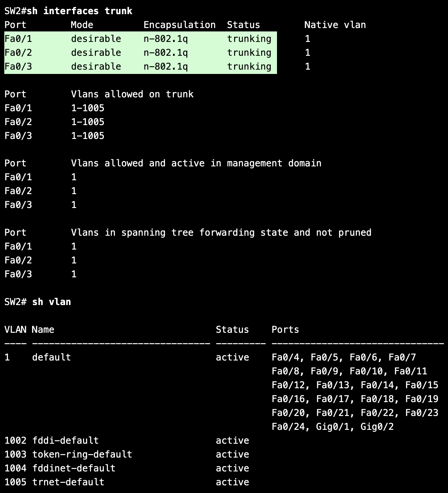This screenshot has height=493, width=448.
Task: Select the Fa0/1 port in highlighted row
Action: pos(18,39)
